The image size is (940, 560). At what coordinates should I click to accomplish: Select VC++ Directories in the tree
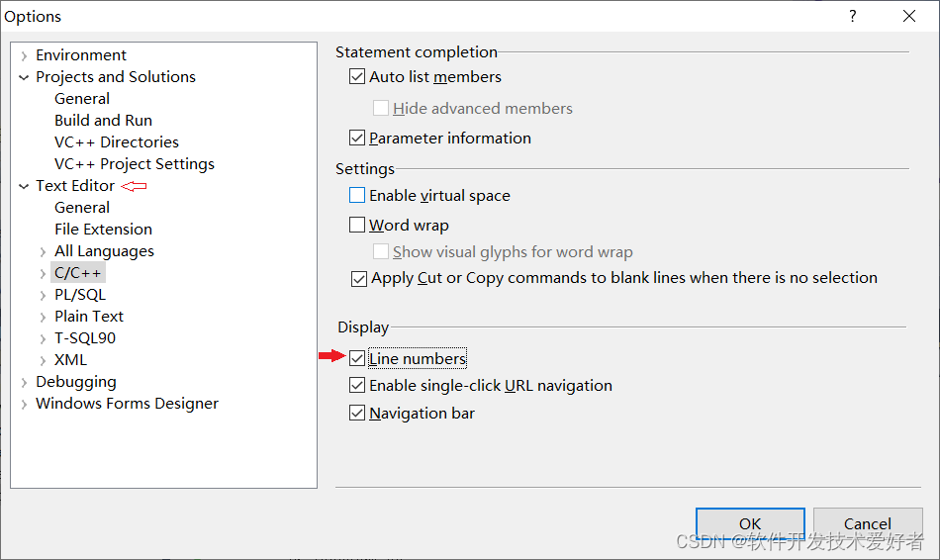point(116,142)
